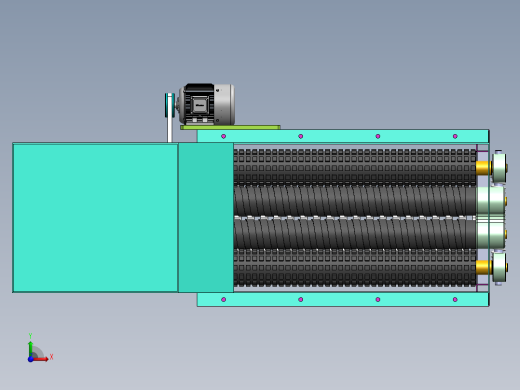Click the leftmost magenta hole on lower rail
This screenshot has height=390, width=520.
(224, 299)
